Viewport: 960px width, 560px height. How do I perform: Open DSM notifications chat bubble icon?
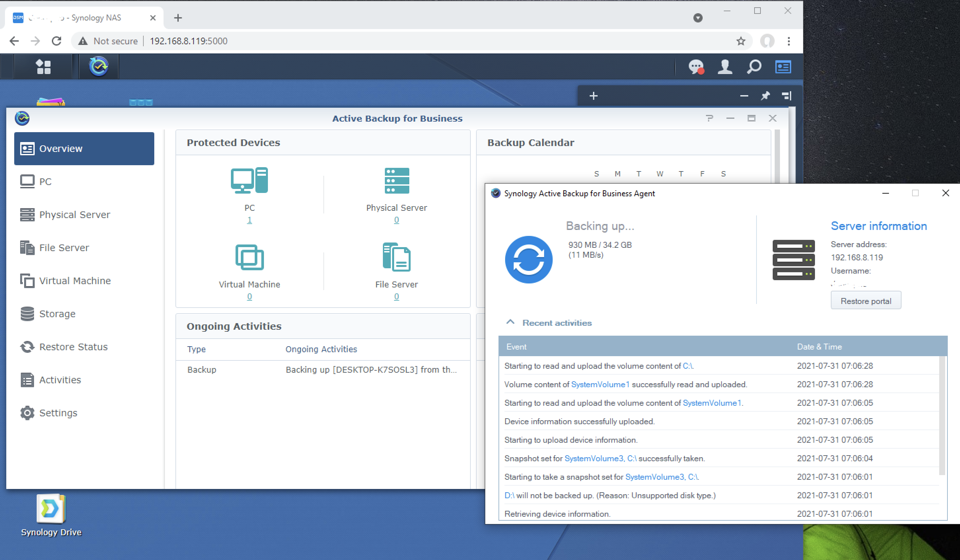(x=696, y=67)
